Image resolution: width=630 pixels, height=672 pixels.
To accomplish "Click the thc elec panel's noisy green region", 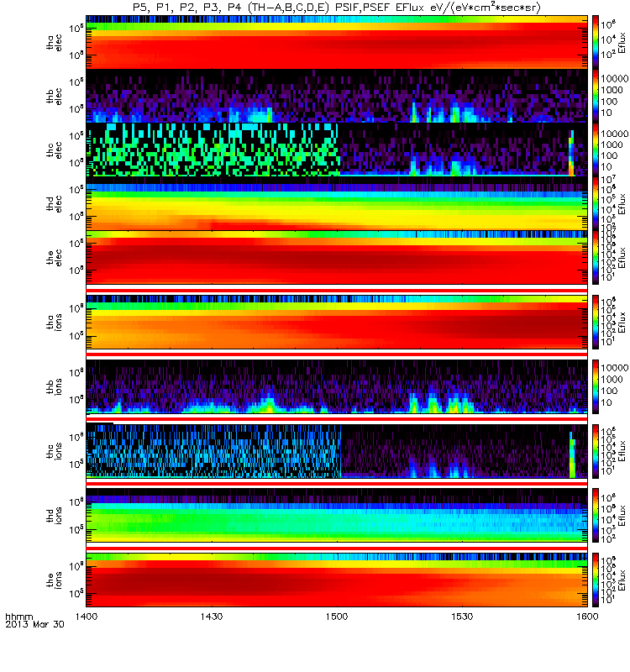I will [x=213, y=150].
